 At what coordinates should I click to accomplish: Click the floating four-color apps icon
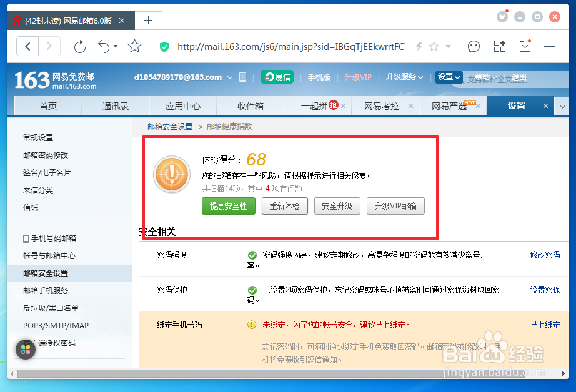(x=26, y=350)
